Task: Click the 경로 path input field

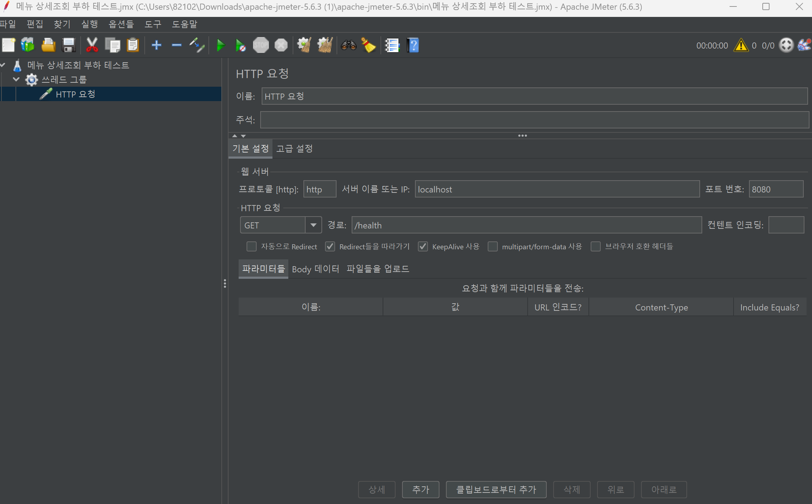Action: click(x=526, y=225)
